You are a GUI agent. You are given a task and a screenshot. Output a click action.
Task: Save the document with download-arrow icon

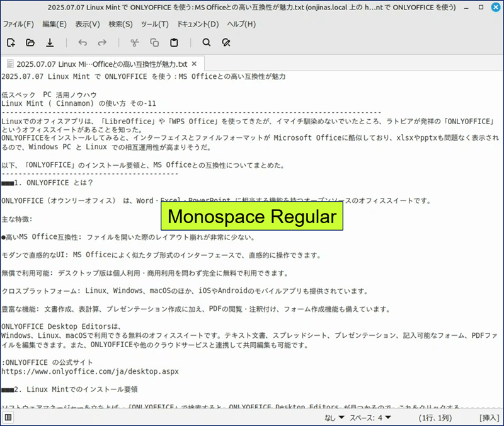coord(50,42)
